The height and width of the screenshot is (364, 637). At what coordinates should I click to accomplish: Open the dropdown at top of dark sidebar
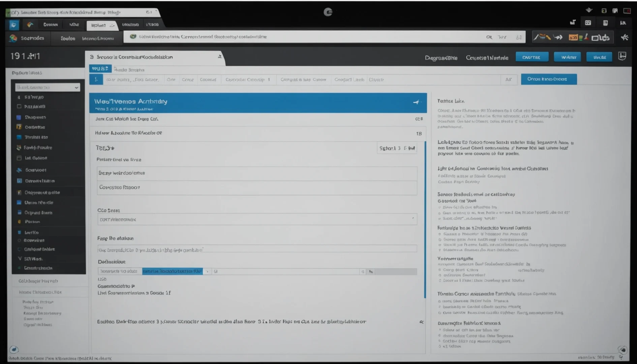(48, 87)
